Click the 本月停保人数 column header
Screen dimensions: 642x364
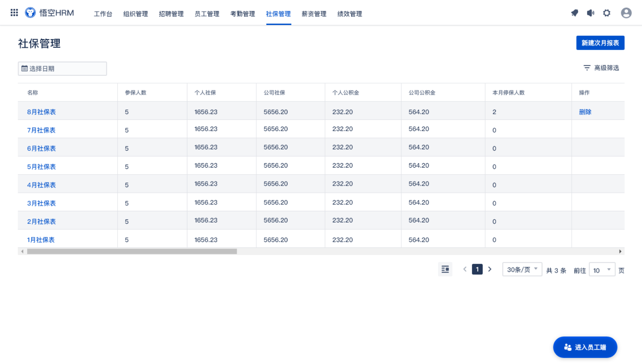tap(508, 93)
